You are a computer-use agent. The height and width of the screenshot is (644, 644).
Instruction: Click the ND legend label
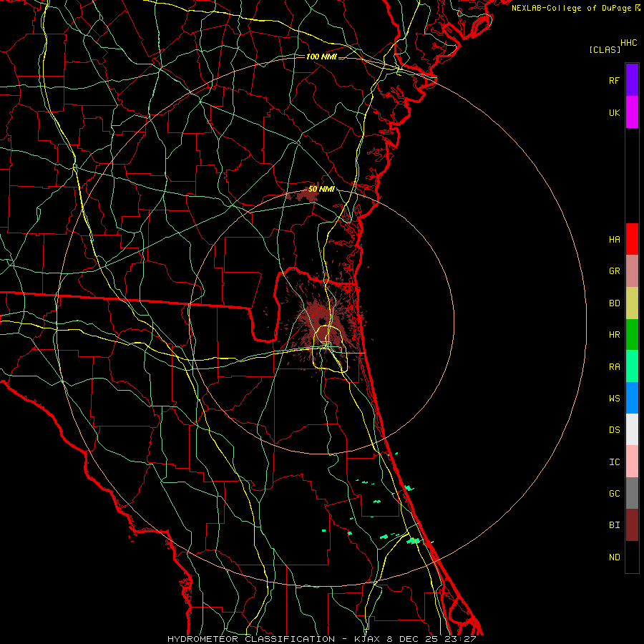(x=614, y=557)
